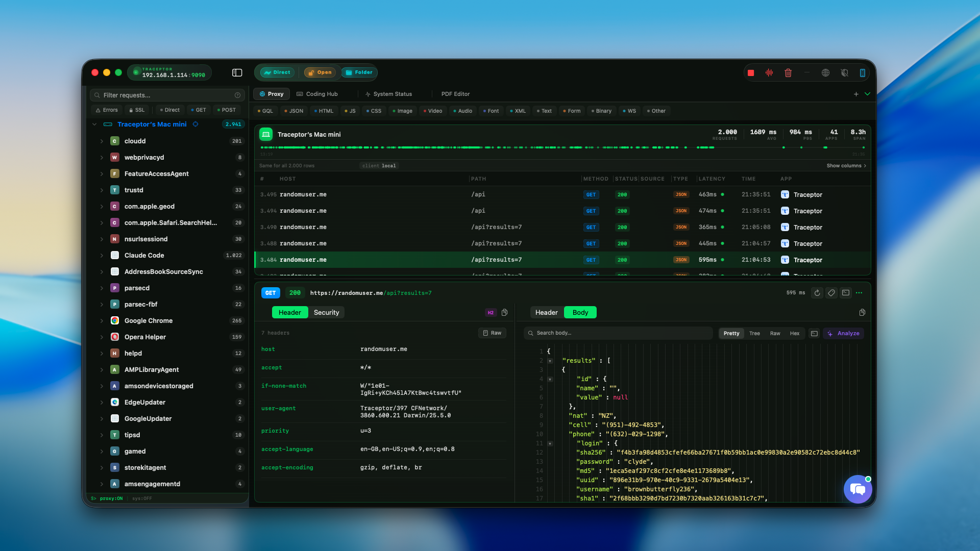Image resolution: width=980 pixels, height=551 pixels.
Task: Select the request Security tab
Action: click(326, 313)
